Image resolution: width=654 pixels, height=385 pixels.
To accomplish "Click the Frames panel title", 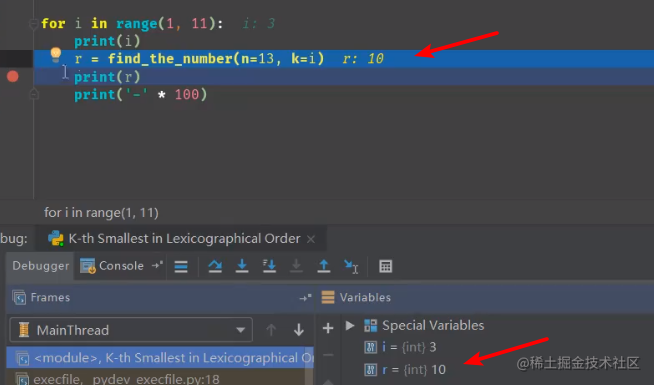I will (x=50, y=297).
